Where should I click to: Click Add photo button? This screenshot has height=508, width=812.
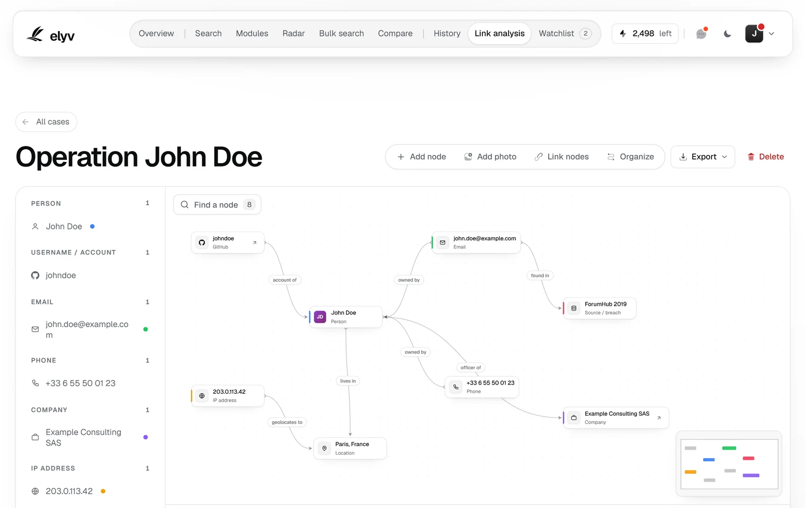[x=490, y=157]
